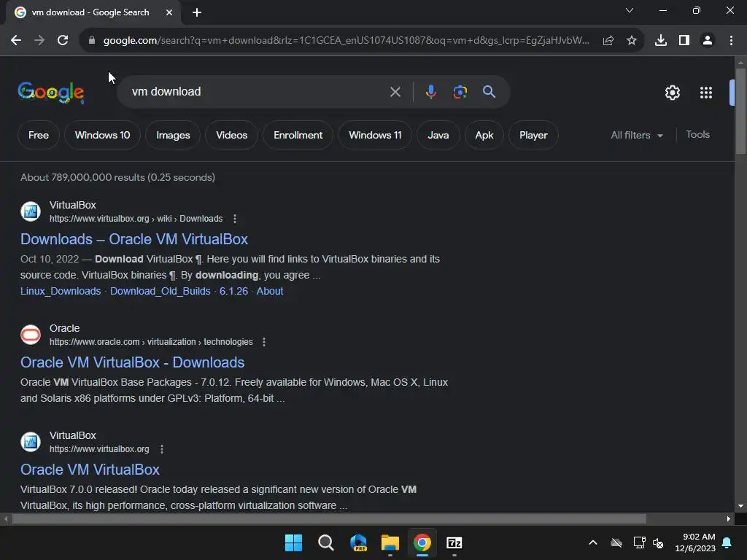
Task: Open Google quick settings gear
Action: 672,93
